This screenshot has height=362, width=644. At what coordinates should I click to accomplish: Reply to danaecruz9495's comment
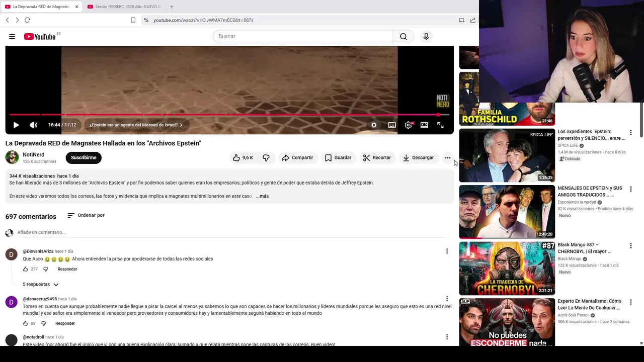tap(65, 323)
